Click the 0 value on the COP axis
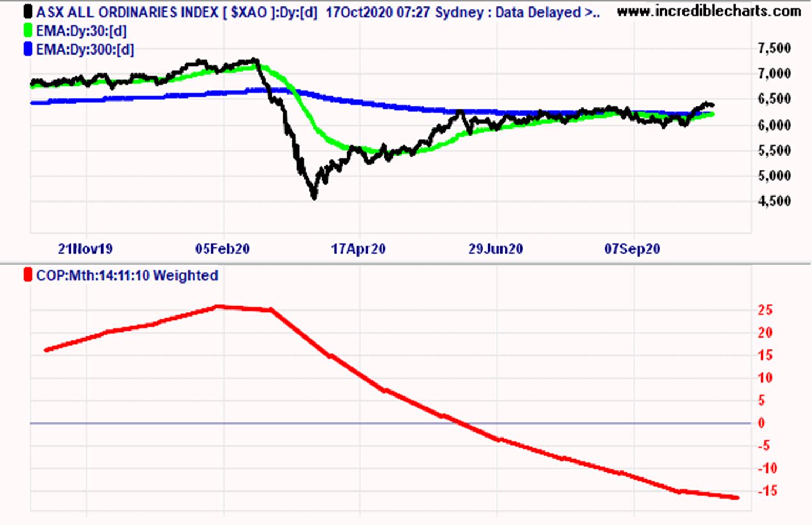 761,423
